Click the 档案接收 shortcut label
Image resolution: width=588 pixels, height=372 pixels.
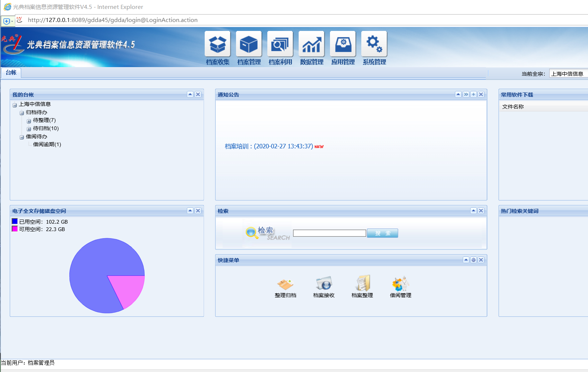click(x=324, y=295)
